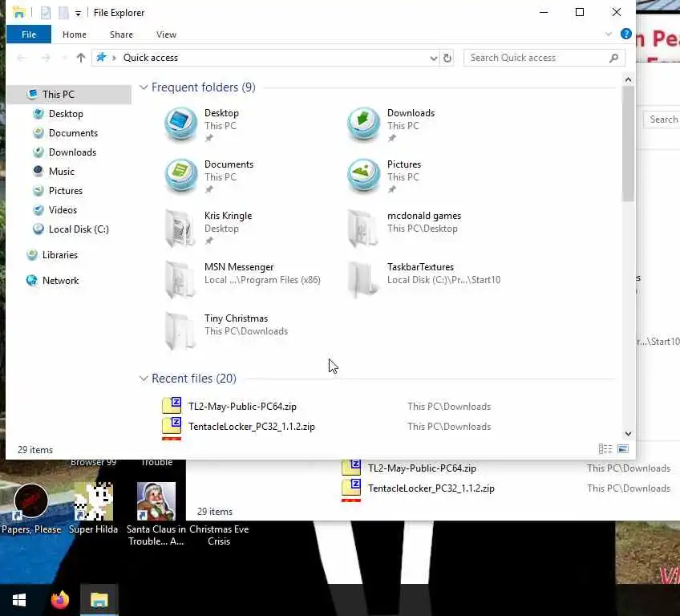Click the Search Quick access field

544,58
